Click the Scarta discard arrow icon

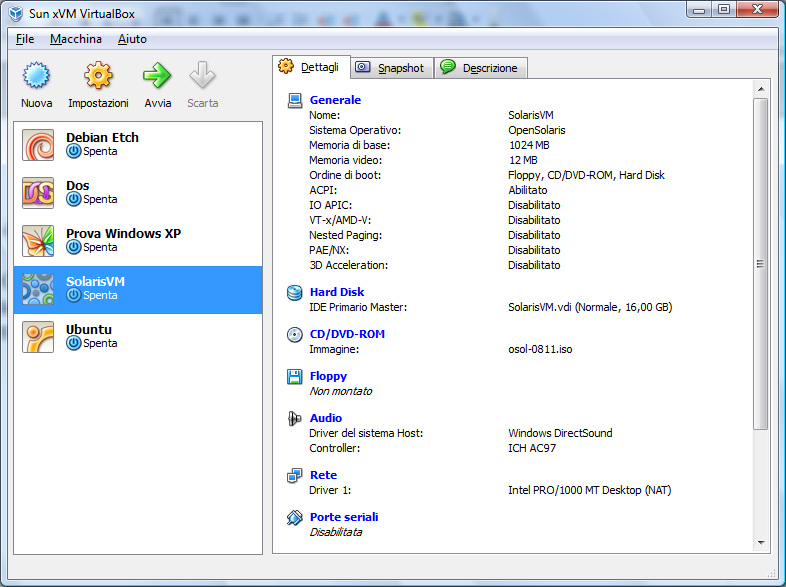point(203,75)
